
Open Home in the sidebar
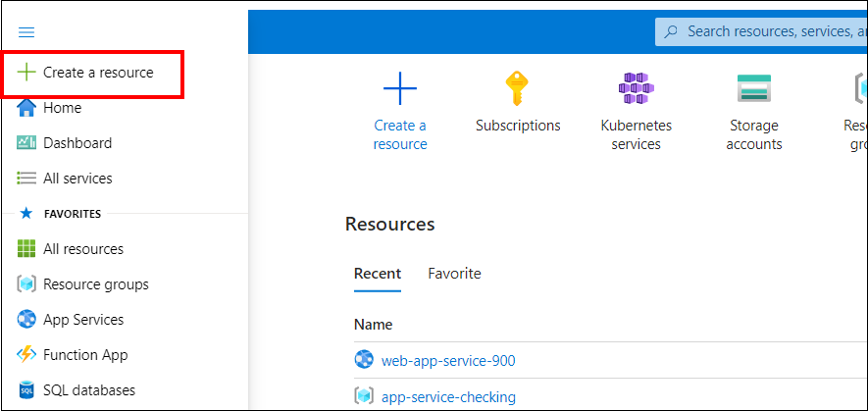pos(63,108)
